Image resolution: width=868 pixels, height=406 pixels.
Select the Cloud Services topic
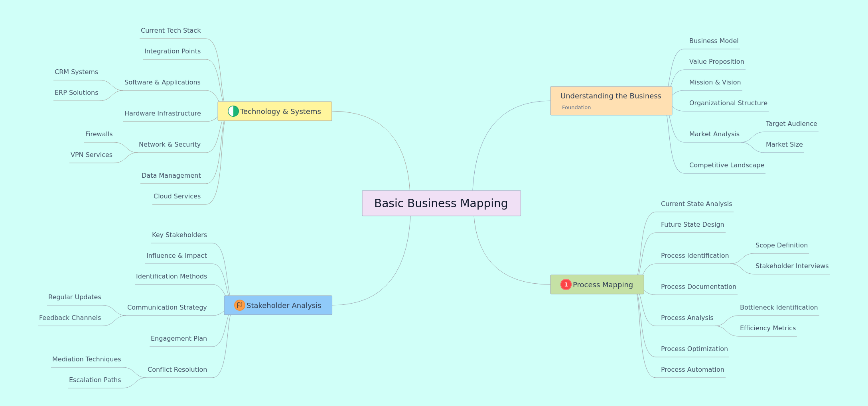177,196
